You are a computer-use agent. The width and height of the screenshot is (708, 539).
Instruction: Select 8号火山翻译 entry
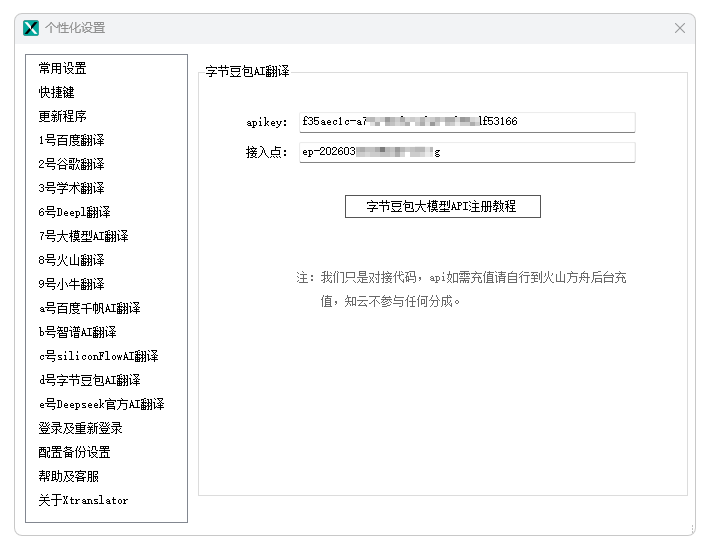(71, 260)
